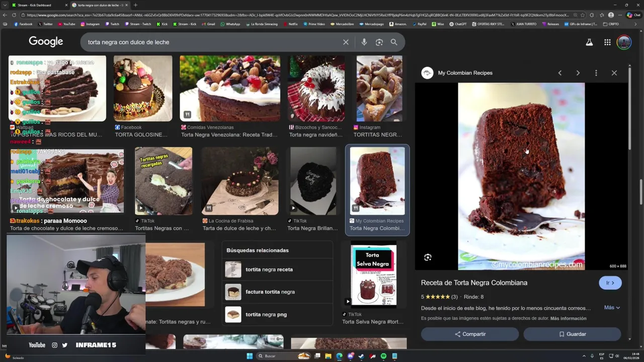The image size is (644, 362).
Task: Open TikTok Tortitas Negras recargadas thumbnail
Action: tap(164, 181)
